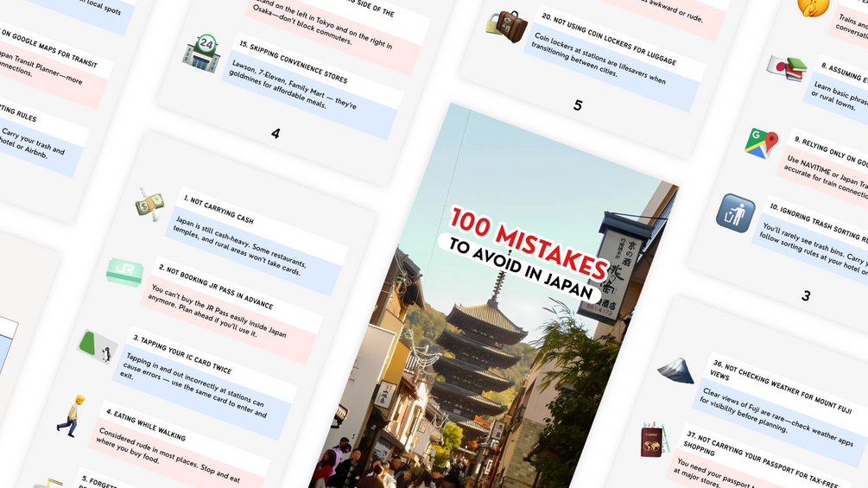Click the locked luggage suitcase icon
The height and width of the screenshot is (488, 868).
506,25
